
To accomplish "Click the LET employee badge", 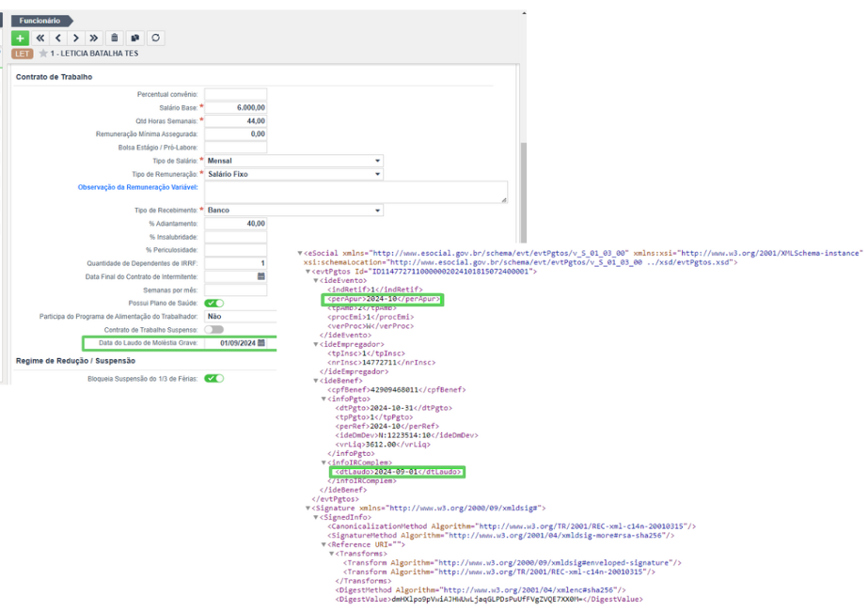I will click(23, 54).
